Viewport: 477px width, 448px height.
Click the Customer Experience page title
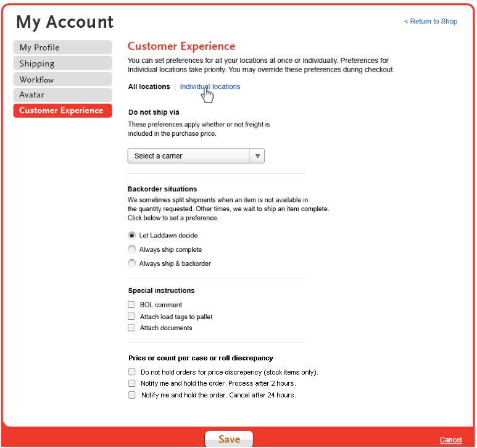click(181, 46)
